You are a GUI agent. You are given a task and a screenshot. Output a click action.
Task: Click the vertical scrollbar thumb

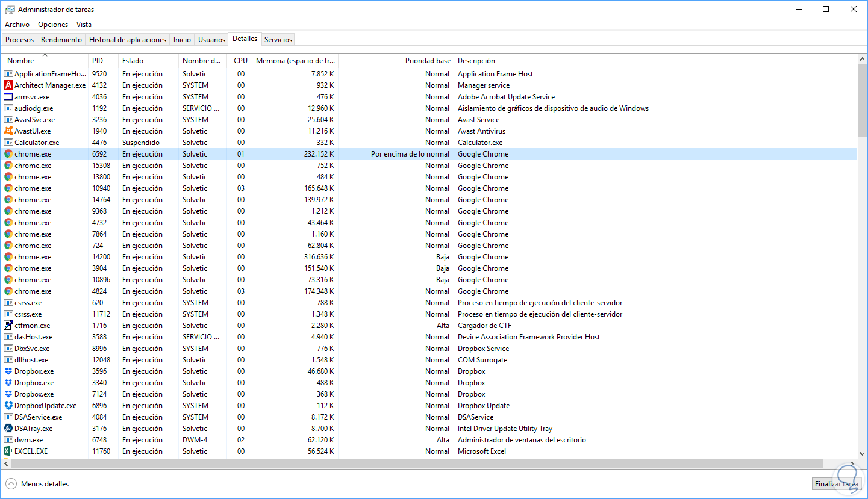[x=862, y=99]
